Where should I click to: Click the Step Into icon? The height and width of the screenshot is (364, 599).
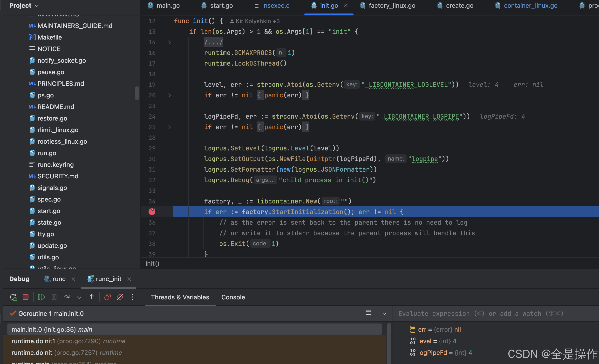tap(79, 297)
